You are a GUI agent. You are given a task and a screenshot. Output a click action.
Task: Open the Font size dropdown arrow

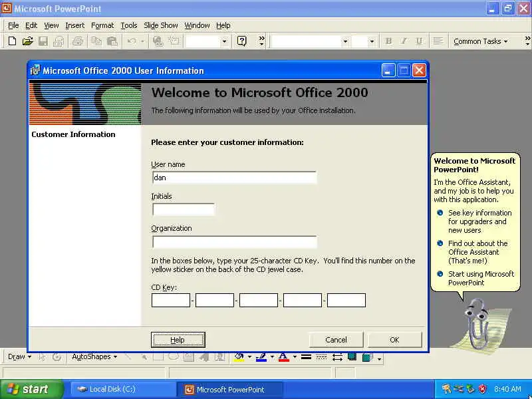(x=372, y=41)
